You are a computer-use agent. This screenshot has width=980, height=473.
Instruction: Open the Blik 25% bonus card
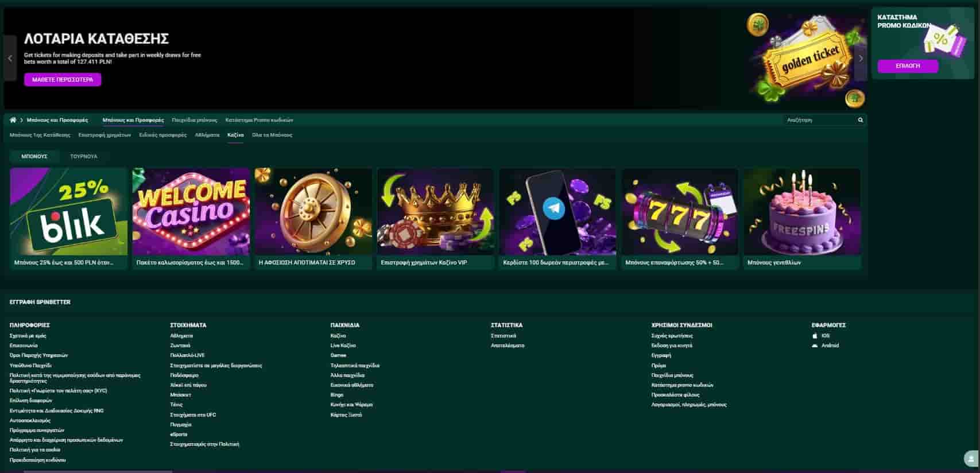pyautogui.click(x=69, y=219)
